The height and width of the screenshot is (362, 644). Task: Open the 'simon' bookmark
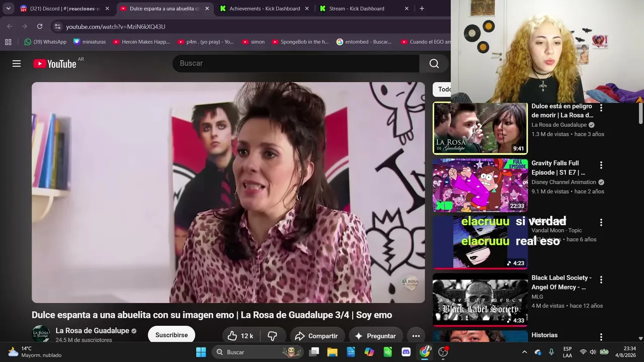click(x=254, y=42)
